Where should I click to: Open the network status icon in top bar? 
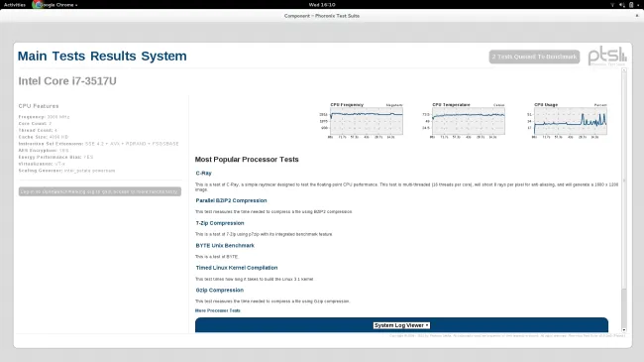612,5
